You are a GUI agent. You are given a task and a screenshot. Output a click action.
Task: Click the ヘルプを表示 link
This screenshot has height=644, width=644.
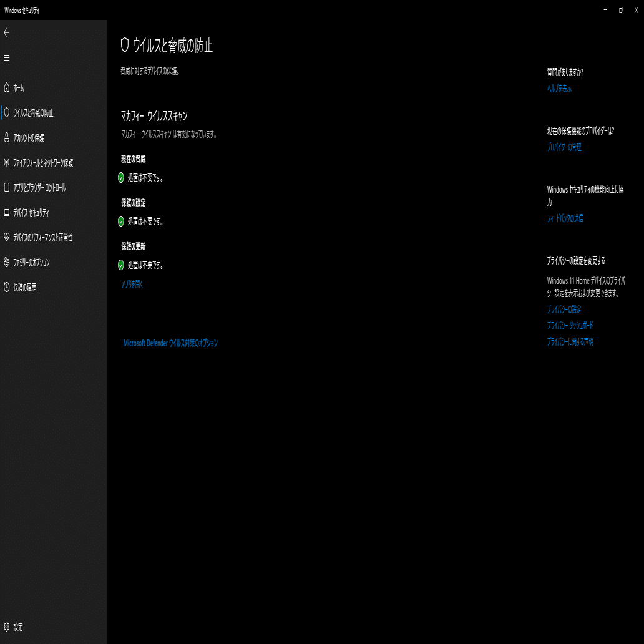click(x=559, y=89)
